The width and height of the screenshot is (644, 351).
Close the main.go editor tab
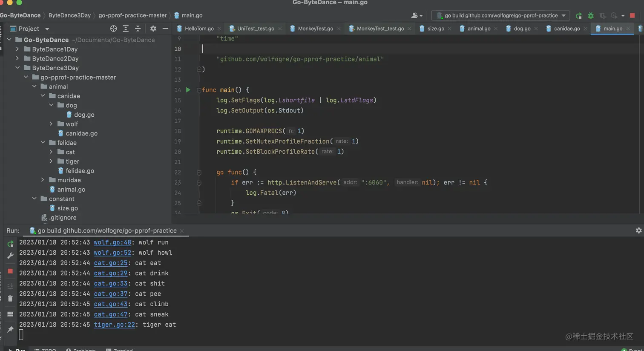[x=628, y=29]
